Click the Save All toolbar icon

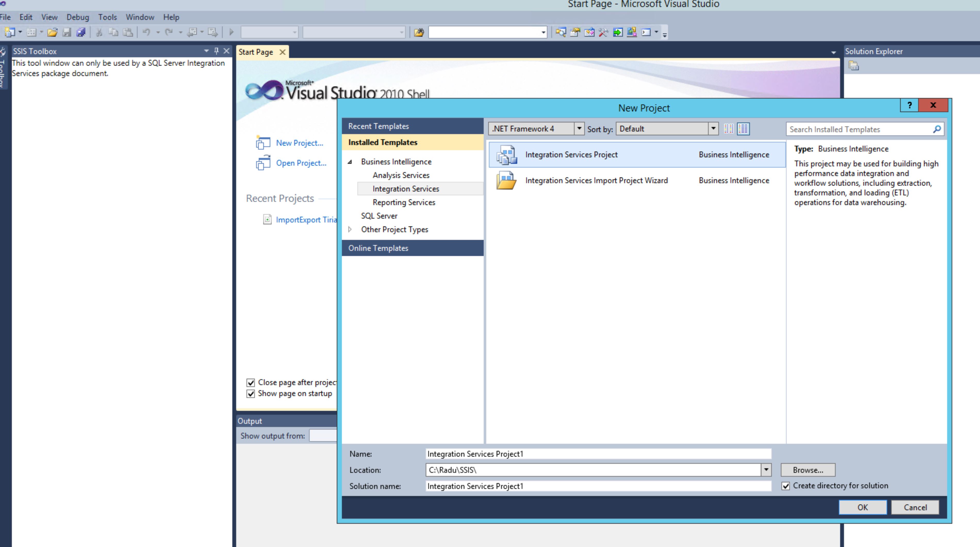81,32
